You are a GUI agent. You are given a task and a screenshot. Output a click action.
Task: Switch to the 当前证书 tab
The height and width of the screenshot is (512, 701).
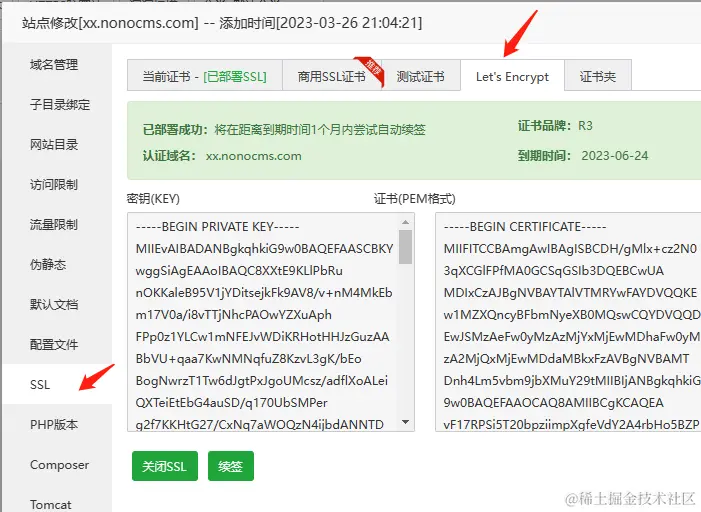coord(205,76)
